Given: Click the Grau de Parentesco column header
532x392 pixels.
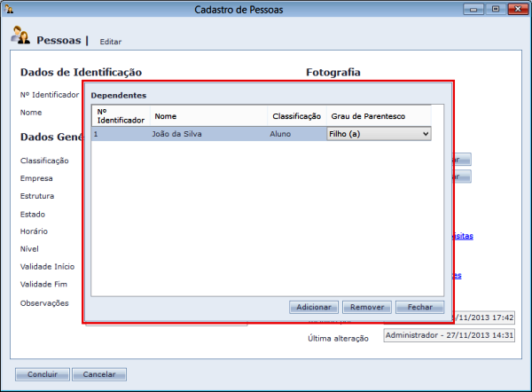Looking at the screenshot, I should tap(379, 115).
